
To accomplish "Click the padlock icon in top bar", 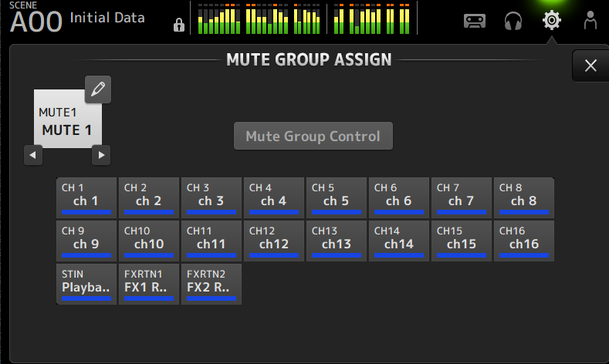I will [x=179, y=25].
